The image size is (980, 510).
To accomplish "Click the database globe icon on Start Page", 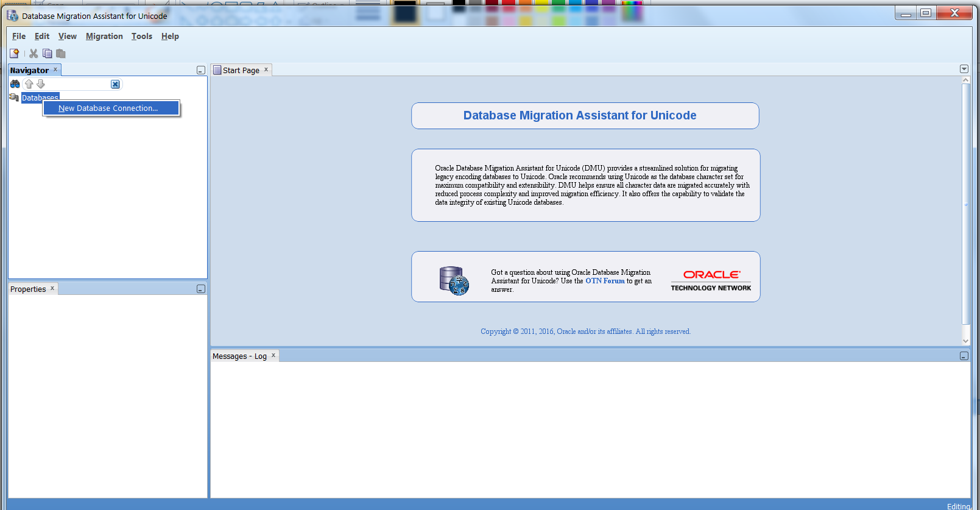I will pos(454,281).
